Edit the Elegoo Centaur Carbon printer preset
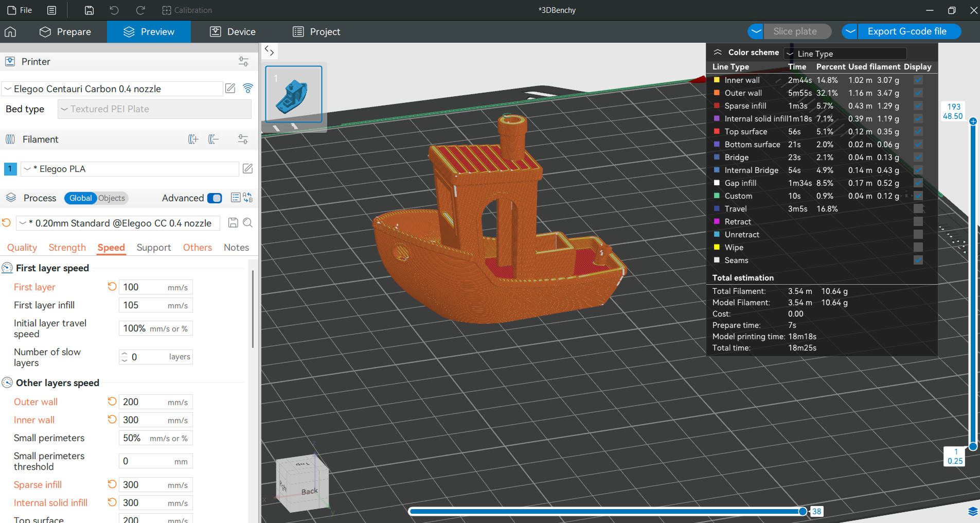This screenshot has width=980, height=523. pos(230,89)
